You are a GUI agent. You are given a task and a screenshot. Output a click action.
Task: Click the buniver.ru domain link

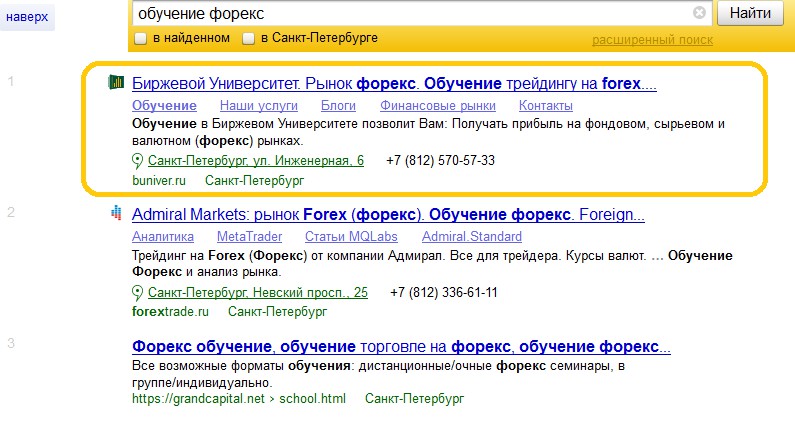click(159, 181)
